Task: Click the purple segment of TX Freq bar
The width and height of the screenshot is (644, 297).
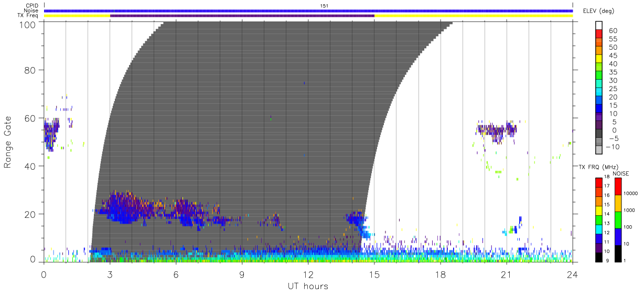Action: [x=242, y=16]
